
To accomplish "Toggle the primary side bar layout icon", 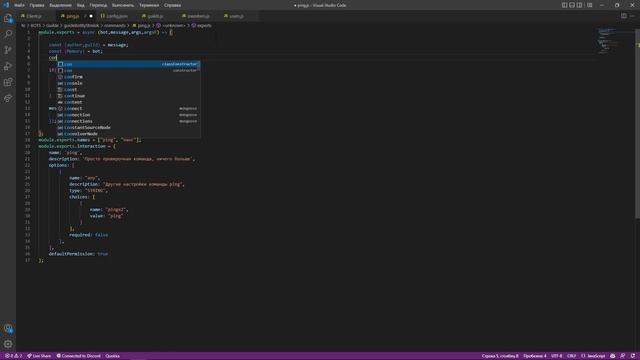I will [x=564, y=5].
